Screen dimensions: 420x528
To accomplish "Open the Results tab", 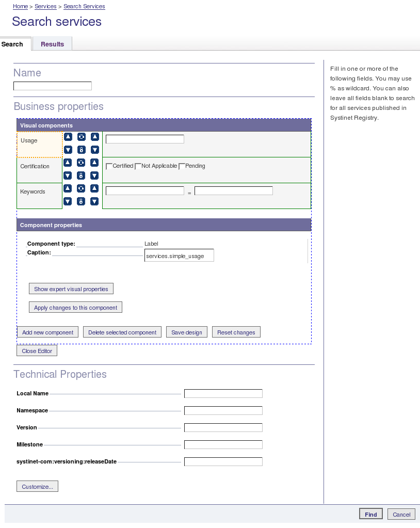I will pos(53,44).
